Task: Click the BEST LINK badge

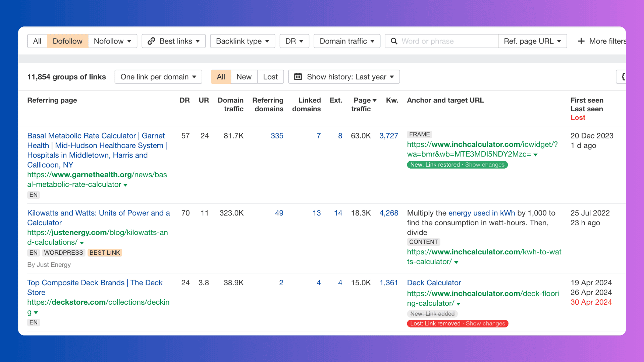Action: (x=105, y=253)
